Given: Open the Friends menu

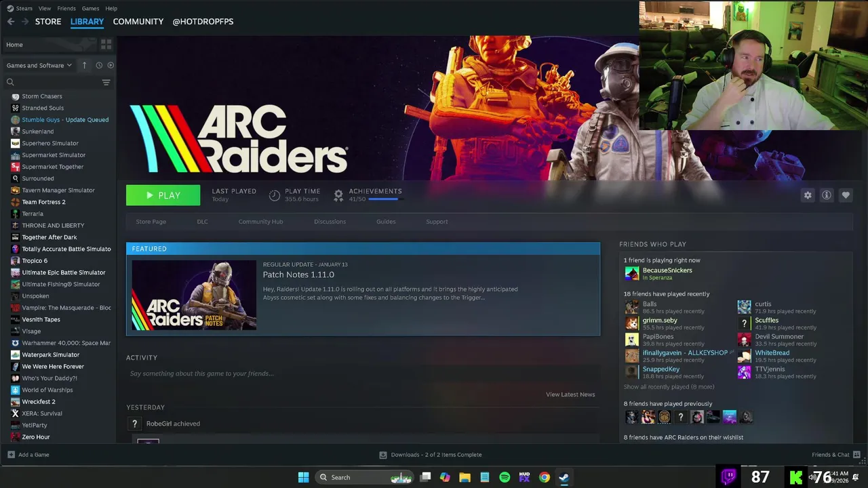Looking at the screenshot, I should pos(66,8).
